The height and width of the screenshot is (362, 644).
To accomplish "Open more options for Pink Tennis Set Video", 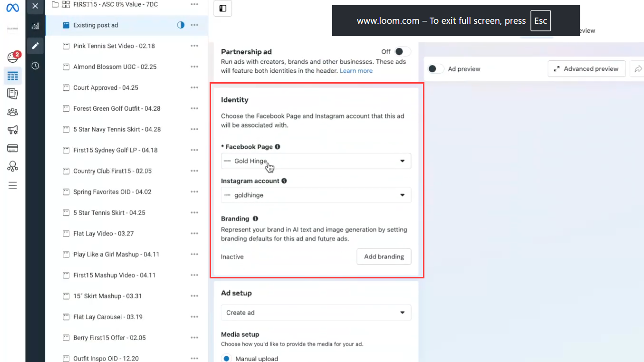I will [x=194, y=46].
